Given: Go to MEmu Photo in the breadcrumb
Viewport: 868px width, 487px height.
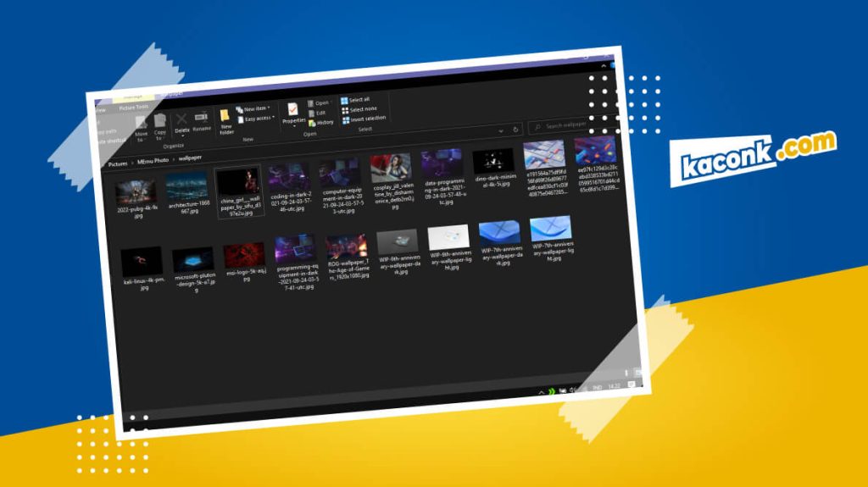Looking at the screenshot, I should [153, 160].
